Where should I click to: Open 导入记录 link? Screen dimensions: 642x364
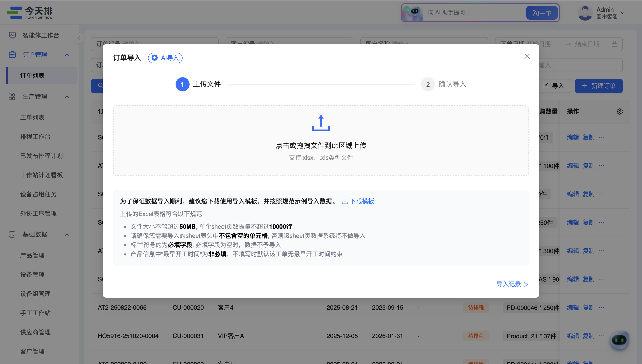[512, 284]
